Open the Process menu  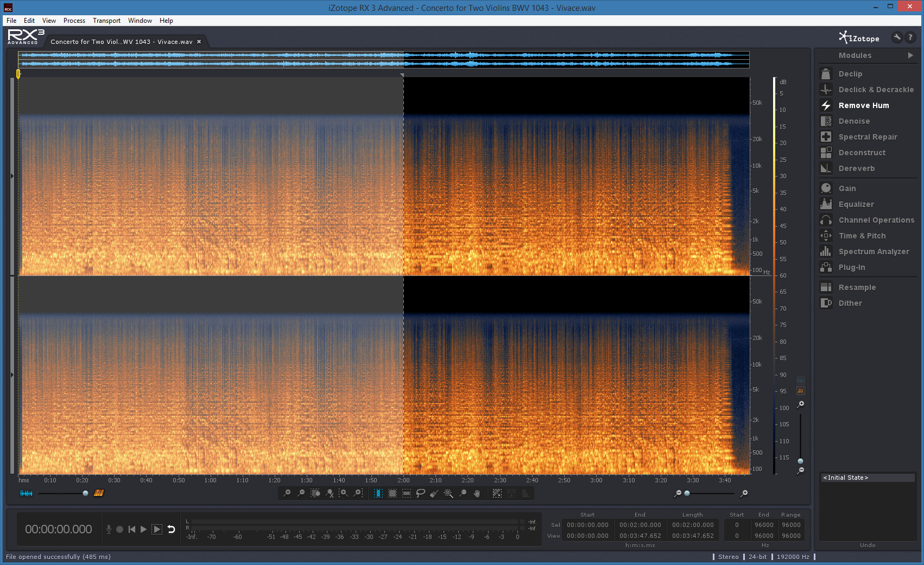(74, 21)
